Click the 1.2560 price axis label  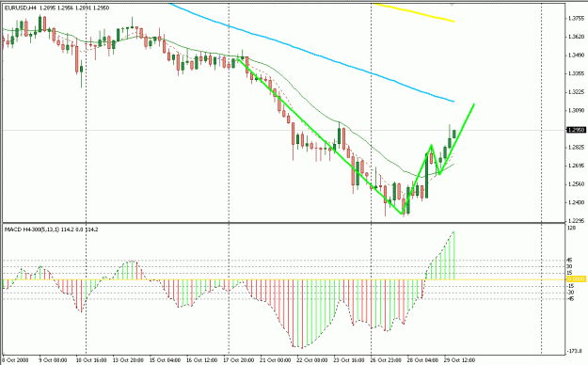pyautogui.click(x=576, y=183)
